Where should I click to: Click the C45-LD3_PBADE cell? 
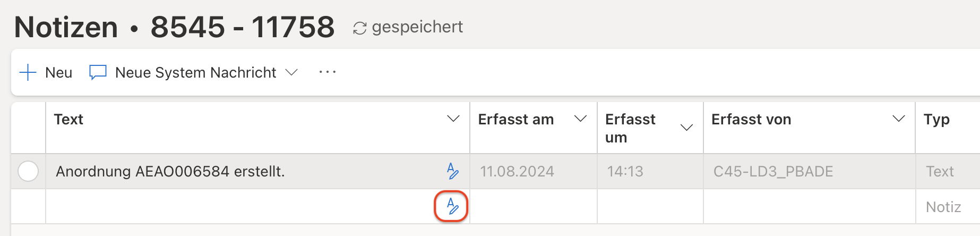[x=773, y=171]
